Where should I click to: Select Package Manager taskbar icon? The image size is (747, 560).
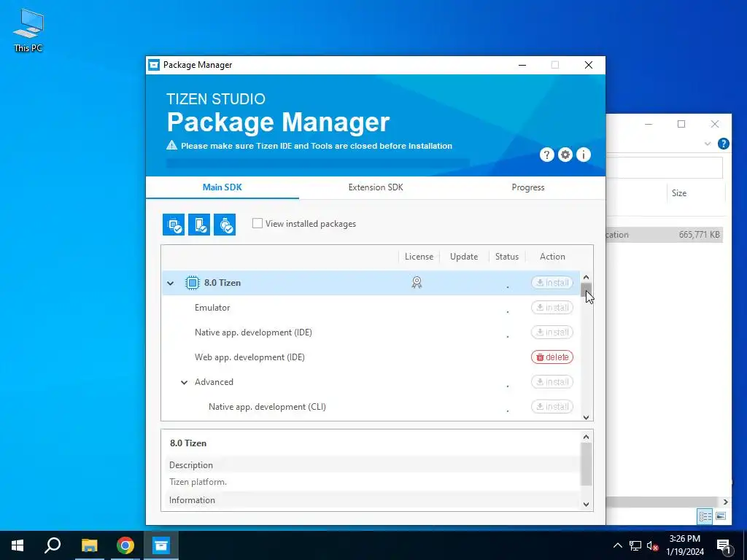tap(161, 545)
